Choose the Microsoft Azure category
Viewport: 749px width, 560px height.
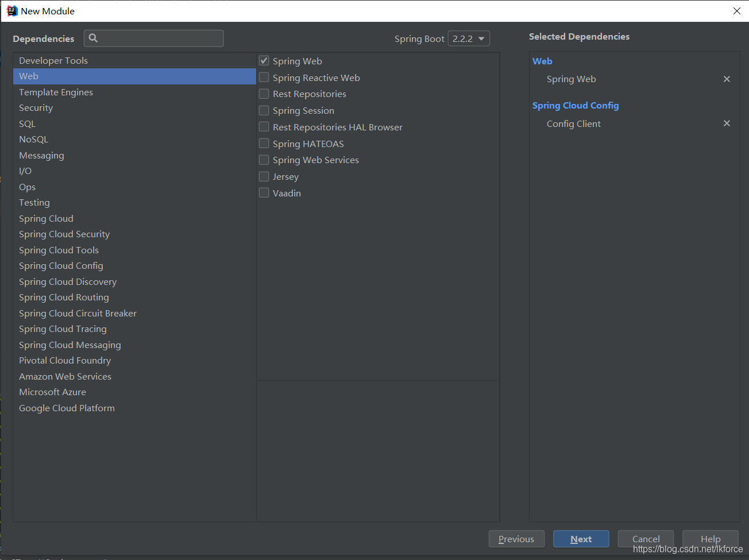click(134, 392)
